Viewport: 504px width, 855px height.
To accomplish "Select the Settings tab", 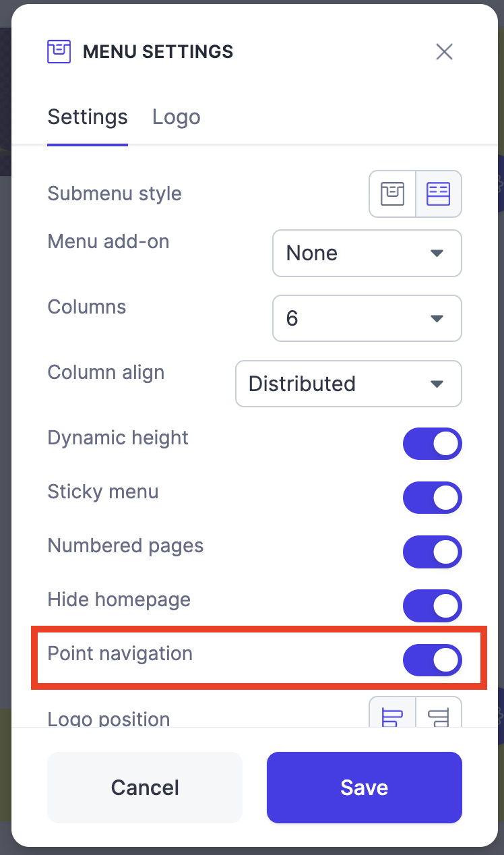I will 88,117.
